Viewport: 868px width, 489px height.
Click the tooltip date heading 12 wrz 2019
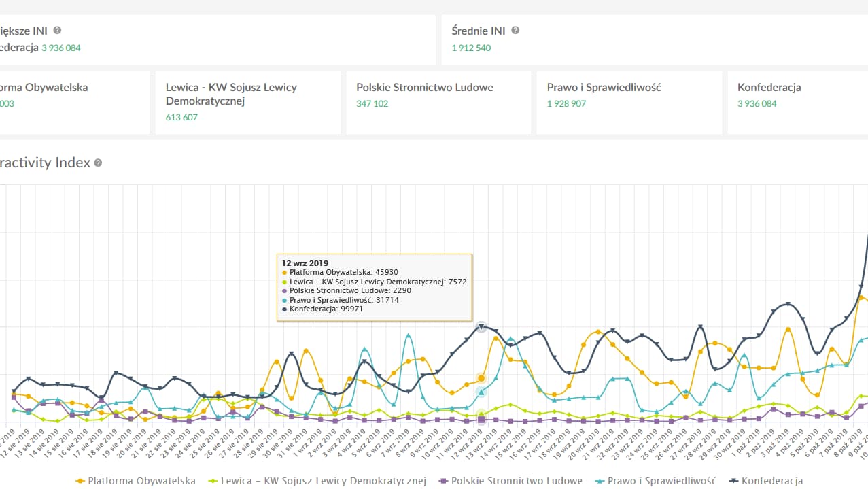(x=304, y=263)
